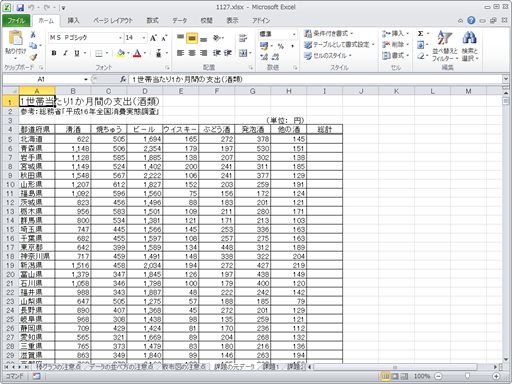Viewport: 512px width, 384px height.
Task: Click the Merge and Center icon
Action: click(243, 53)
